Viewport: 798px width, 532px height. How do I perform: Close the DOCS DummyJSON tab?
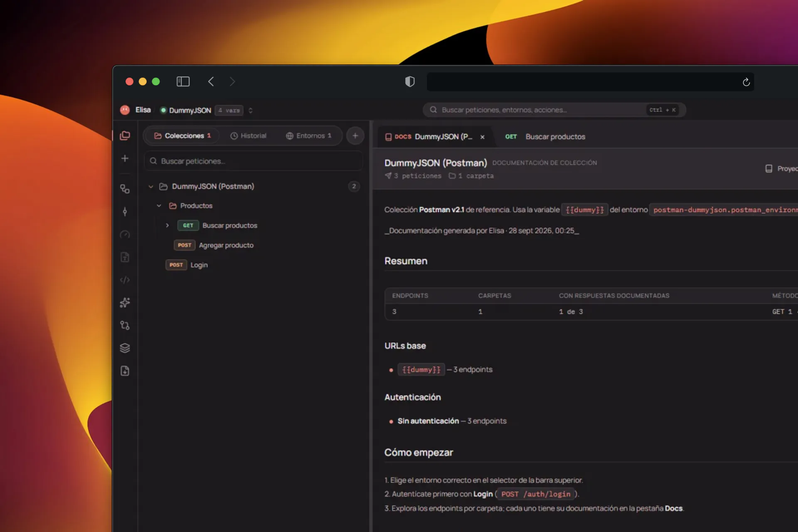[x=483, y=137]
